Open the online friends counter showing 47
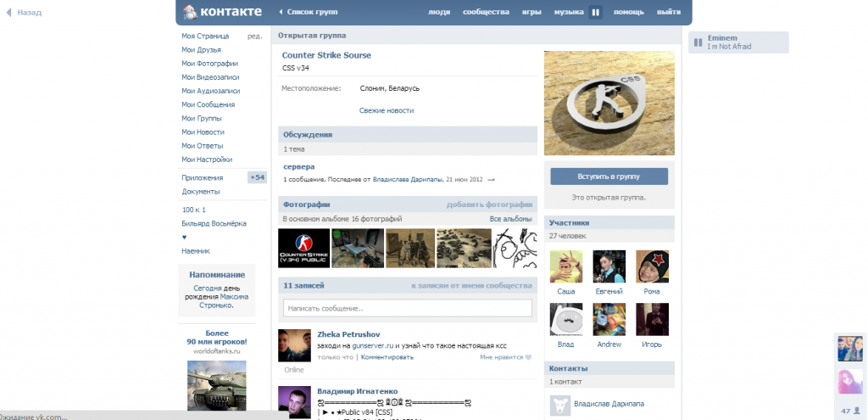The image size is (868, 420). 850,411
